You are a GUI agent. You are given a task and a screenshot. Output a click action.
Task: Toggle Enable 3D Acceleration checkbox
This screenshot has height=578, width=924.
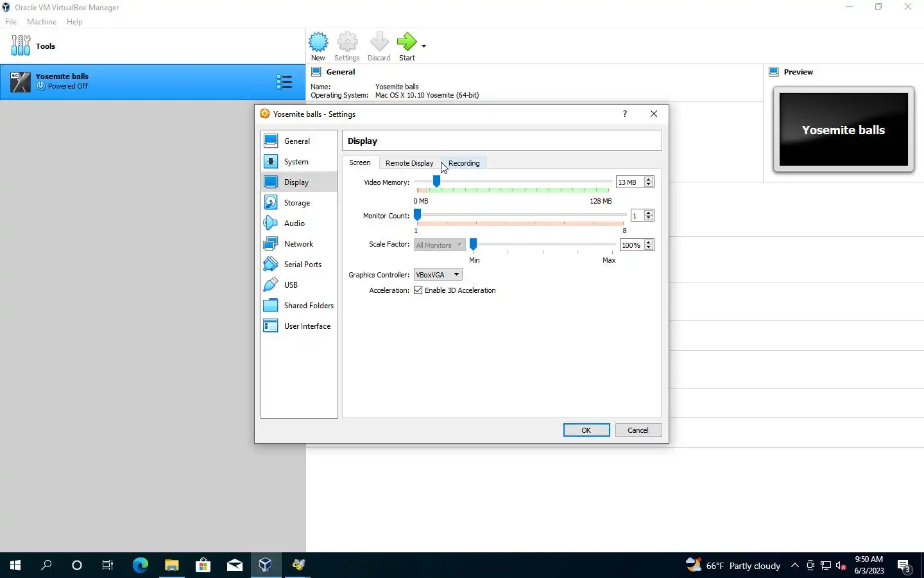[418, 290]
